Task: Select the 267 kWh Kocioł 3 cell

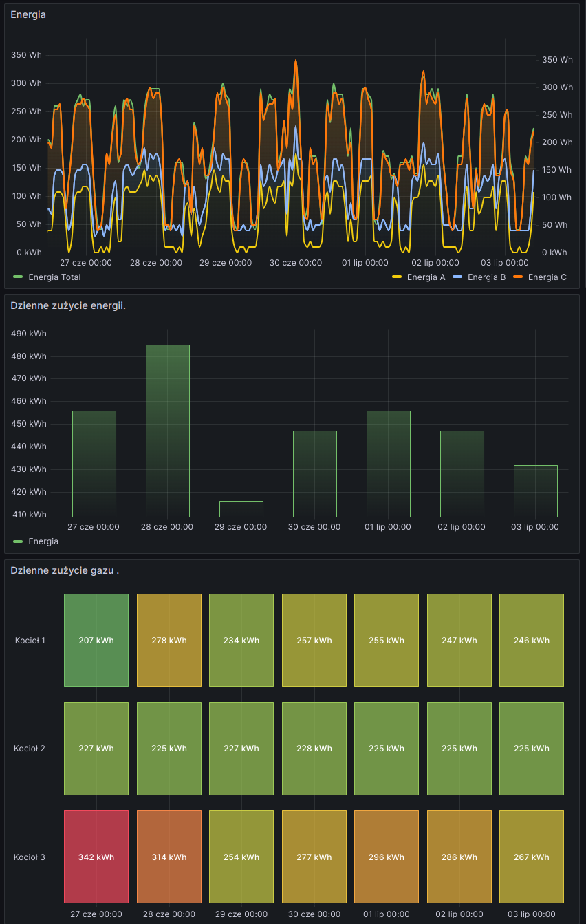Action: tap(531, 857)
